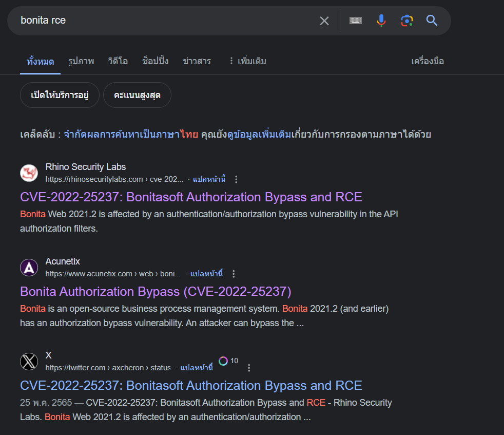Screen dimensions: 504x435
Task: Switch to the 'วิดีโอ' videos tab
Action: [118, 61]
